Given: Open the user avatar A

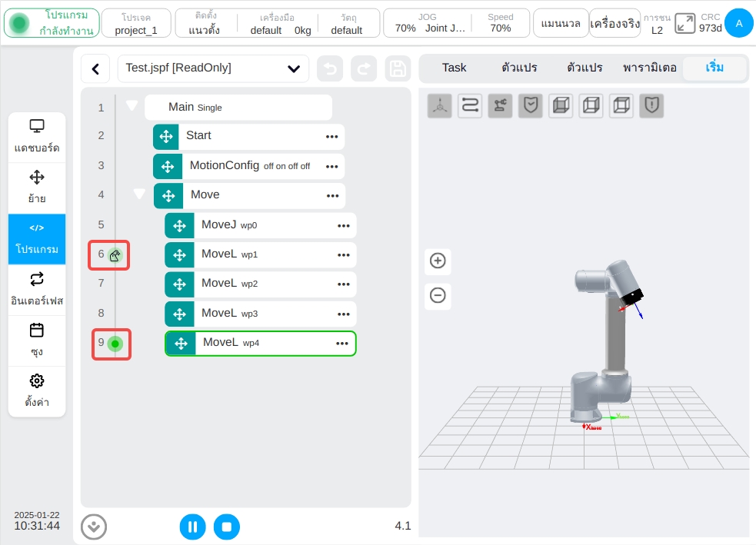Looking at the screenshot, I should pyautogui.click(x=738, y=23).
